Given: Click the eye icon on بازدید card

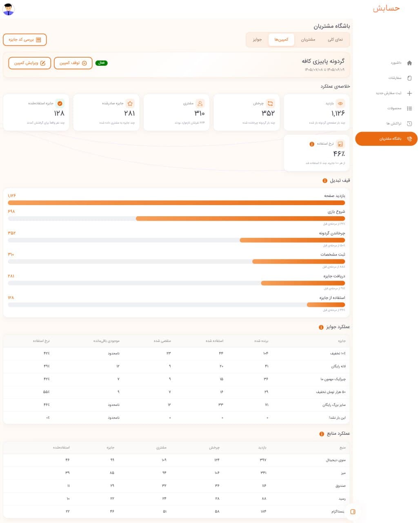Looking at the screenshot, I should [x=340, y=103].
